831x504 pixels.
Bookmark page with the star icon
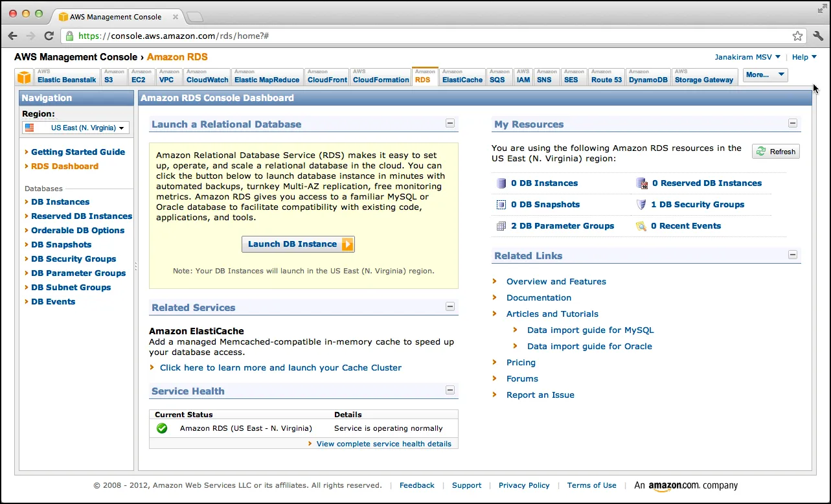[798, 36]
